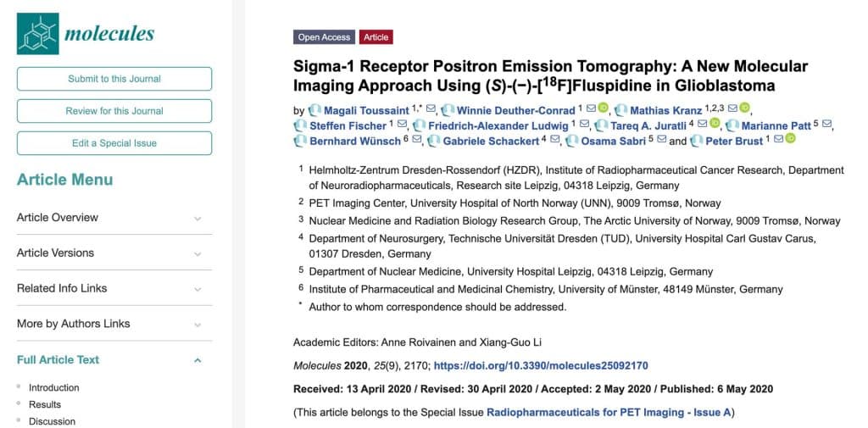This screenshot has height=428, width=868.
Task: Click envelope icon after Winnie Deuther-Conrad
Action: tap(591, 108)
